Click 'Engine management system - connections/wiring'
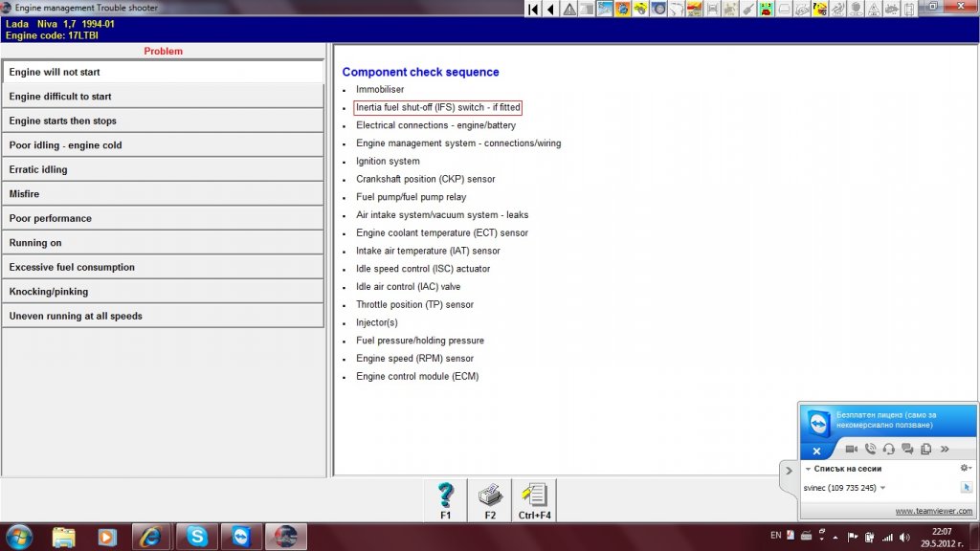Screen dimensions: 980x551 point(458,143)
